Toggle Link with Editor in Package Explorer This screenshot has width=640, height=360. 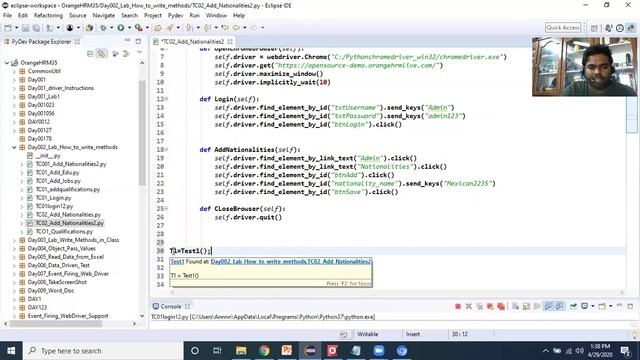point(101,54)
